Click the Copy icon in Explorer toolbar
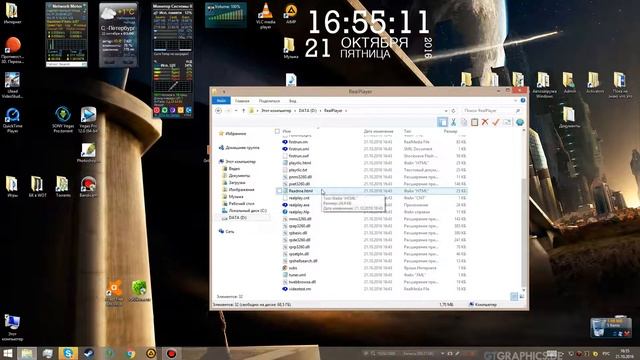640x360 pixels. pos(464,122)
